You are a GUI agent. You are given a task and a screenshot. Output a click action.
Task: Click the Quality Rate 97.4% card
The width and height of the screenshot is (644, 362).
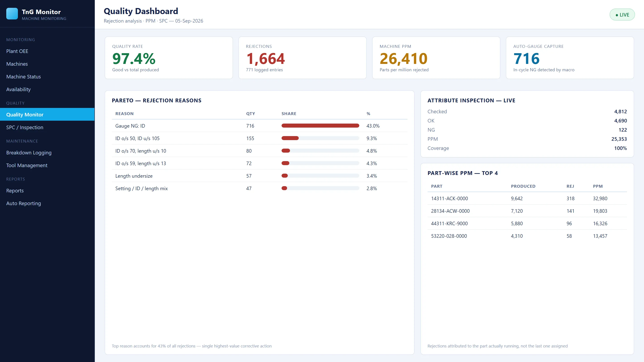(169, 58)
